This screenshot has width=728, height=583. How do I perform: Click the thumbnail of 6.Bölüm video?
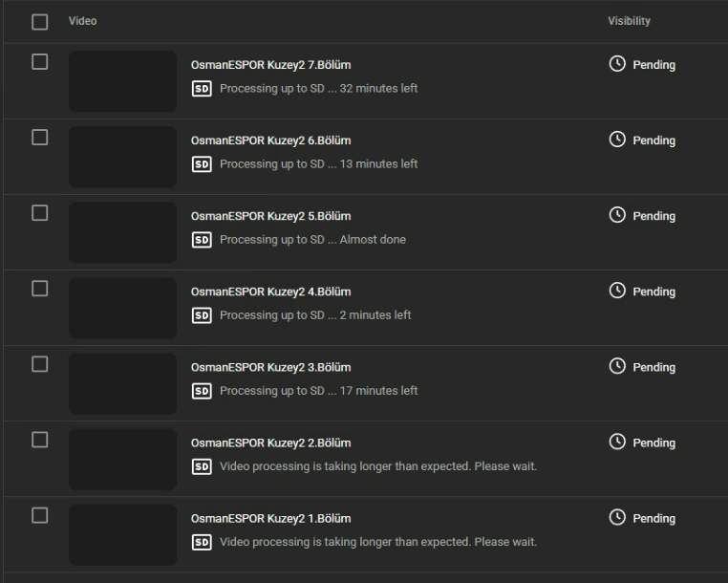click(122, 157)
